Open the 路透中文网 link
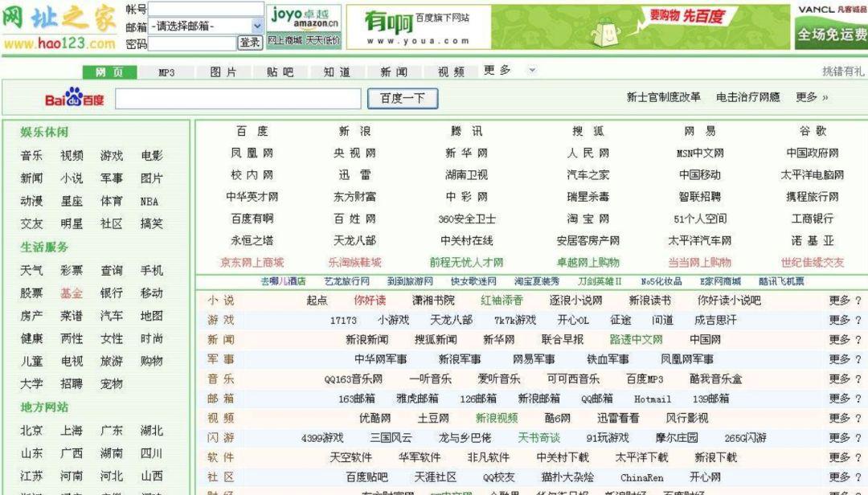The image size is (868, 495). [x=636, y=339]
